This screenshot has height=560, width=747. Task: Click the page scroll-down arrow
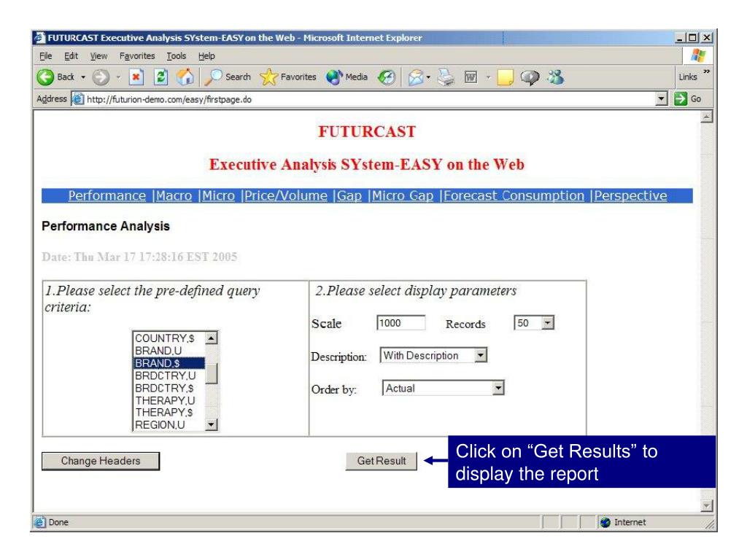click(x=707, y=506)
